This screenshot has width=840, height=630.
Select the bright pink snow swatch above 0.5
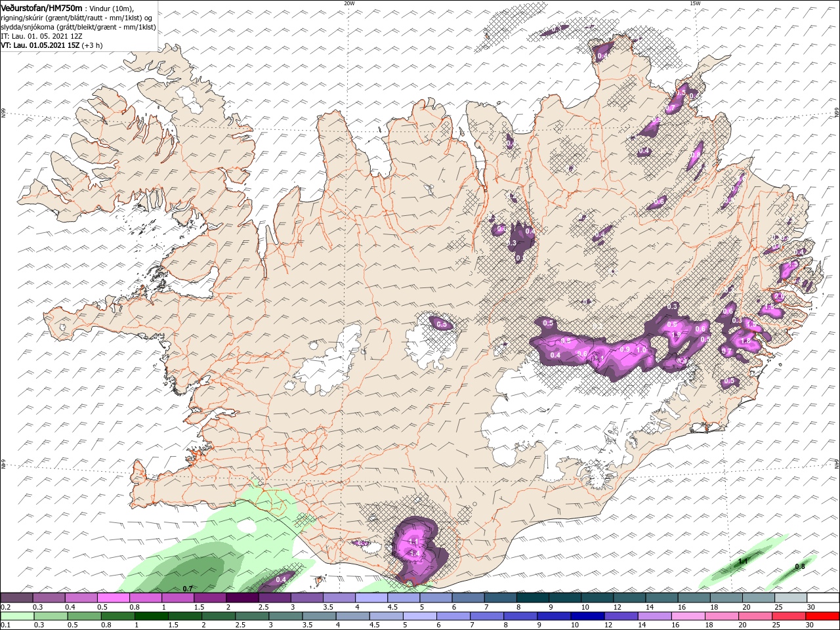click(x=113, y=598)
